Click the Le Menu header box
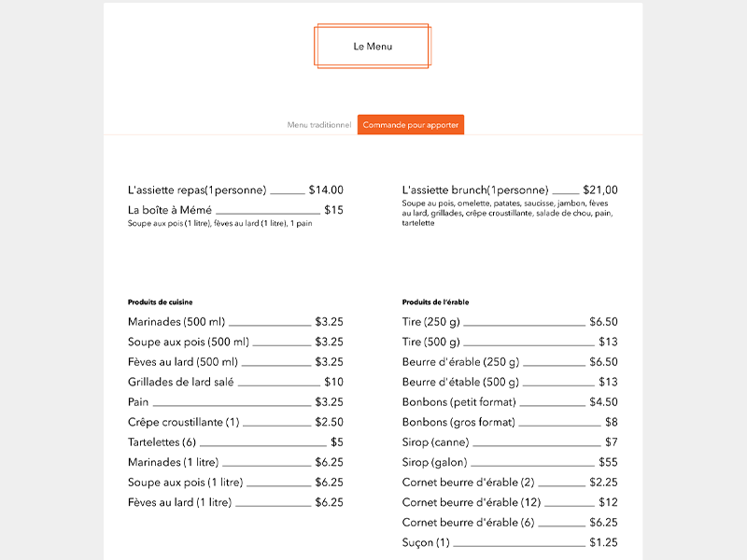Screen dimensions: 747x560 coord(373,47)
